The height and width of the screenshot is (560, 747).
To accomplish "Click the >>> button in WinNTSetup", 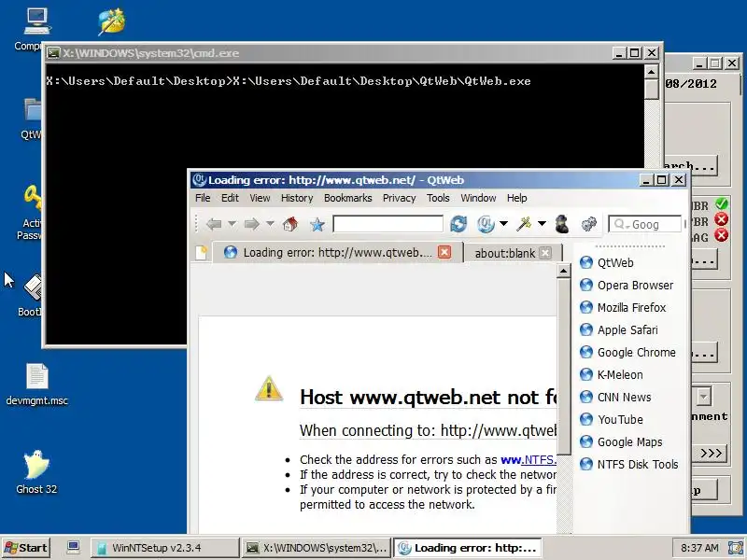I will 710,453.
